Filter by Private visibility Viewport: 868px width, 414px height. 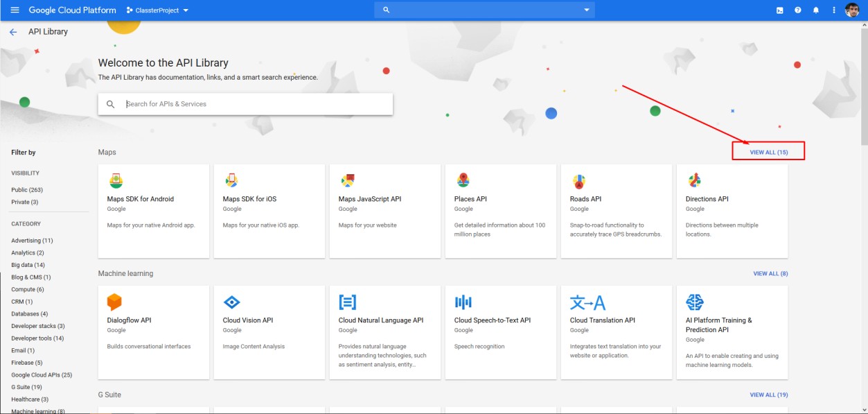[25, 202]
